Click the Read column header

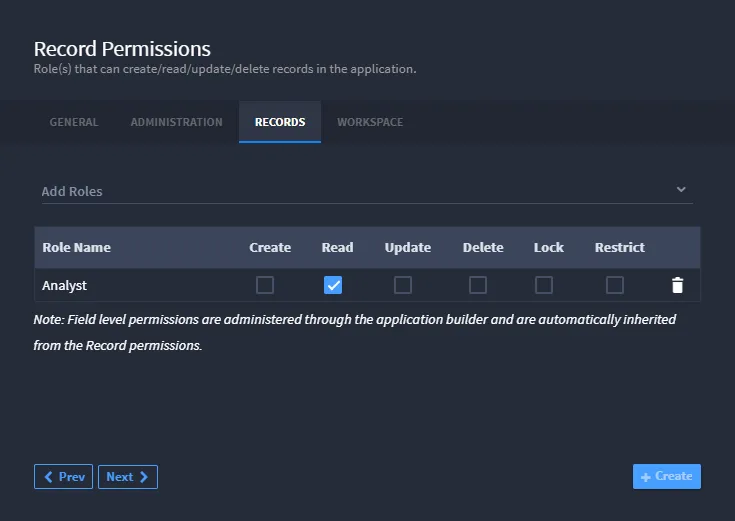338,247
